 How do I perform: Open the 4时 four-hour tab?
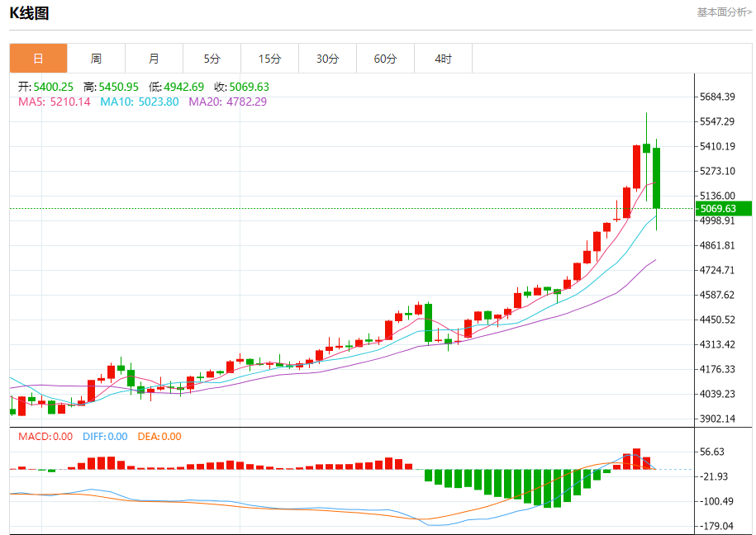444,59
